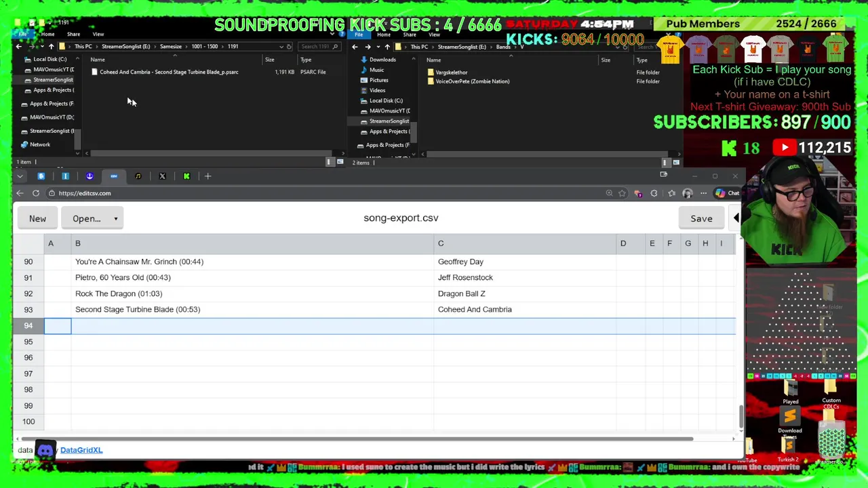Screen dimensions: 868x488
Task: Expand address history dropdown in left Explorer
Action: pos(281,47)
